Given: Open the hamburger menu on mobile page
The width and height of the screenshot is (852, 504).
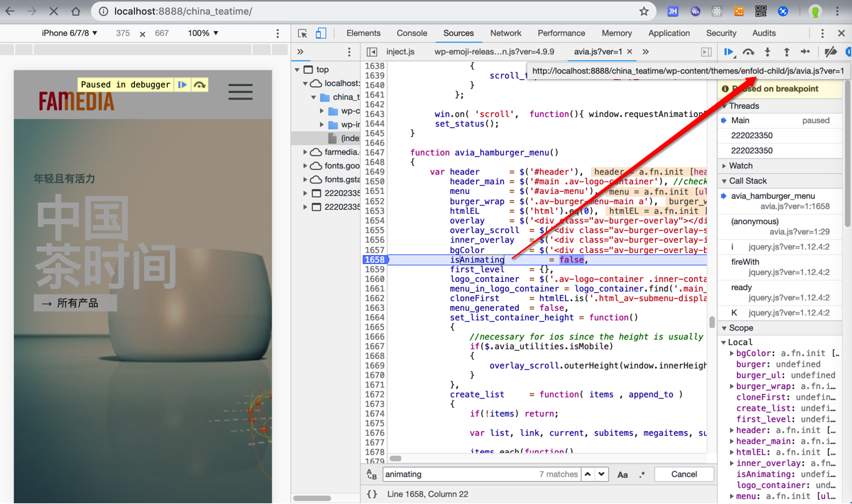Looking at the screenshot, I should (240, 92).
